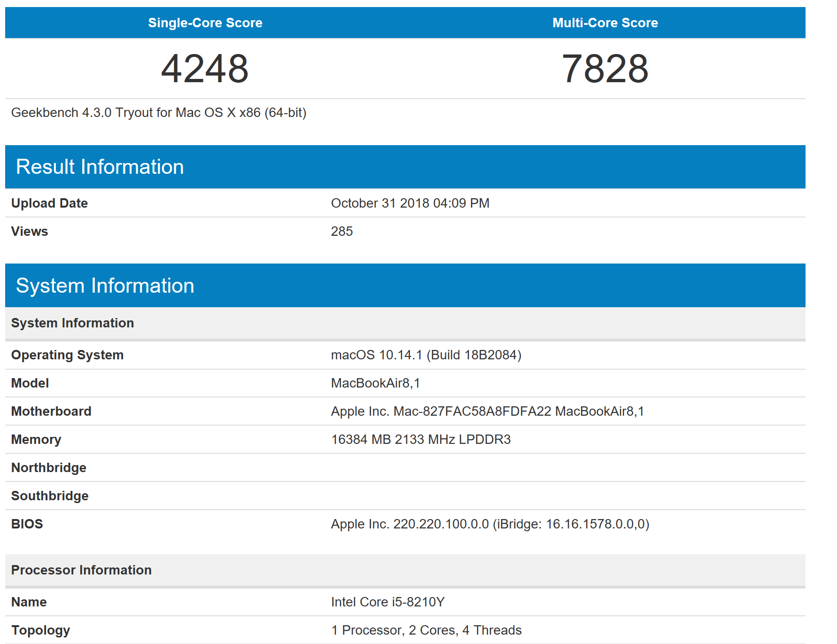The width and height of the screenshot is (837, 644).
Task: Click the "Topology" row label
Action: (41, 630)
